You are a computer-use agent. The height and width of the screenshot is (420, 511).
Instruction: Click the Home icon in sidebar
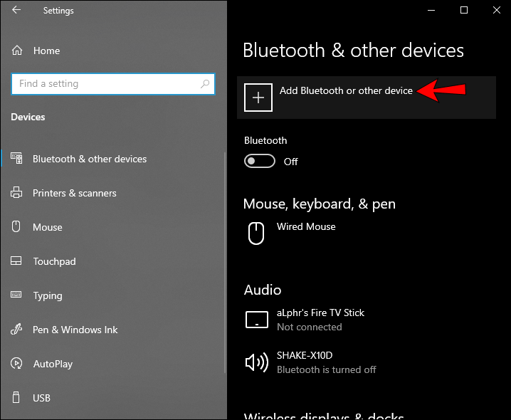pos(16,51)
